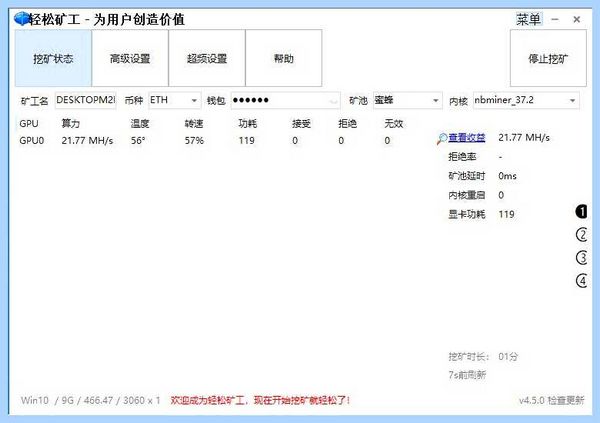Click the 温度 column header
Screen dimensions: 600x423
coord(140,124)
